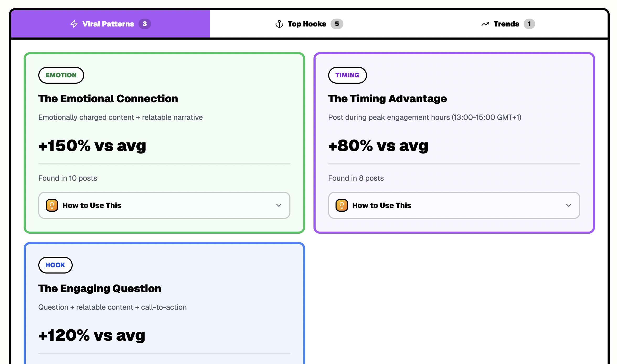
Task: Click the lightning bolt icon on Viral Patterns
Action: [x=74, y=24]
